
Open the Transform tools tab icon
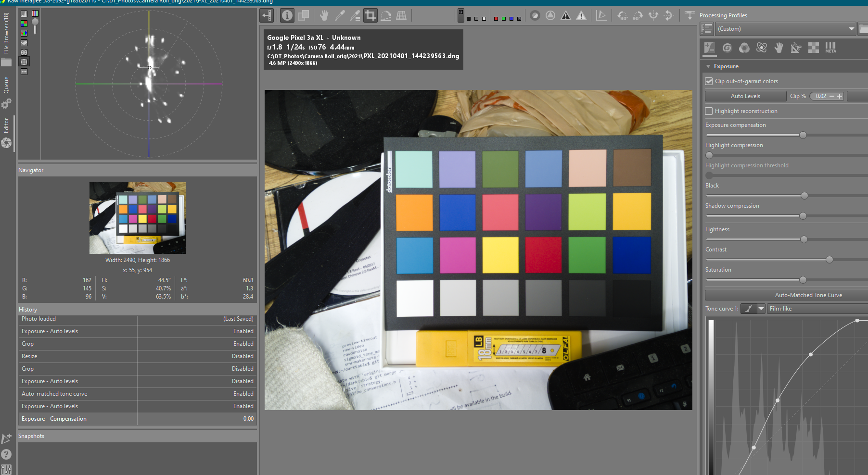[796, 48]
